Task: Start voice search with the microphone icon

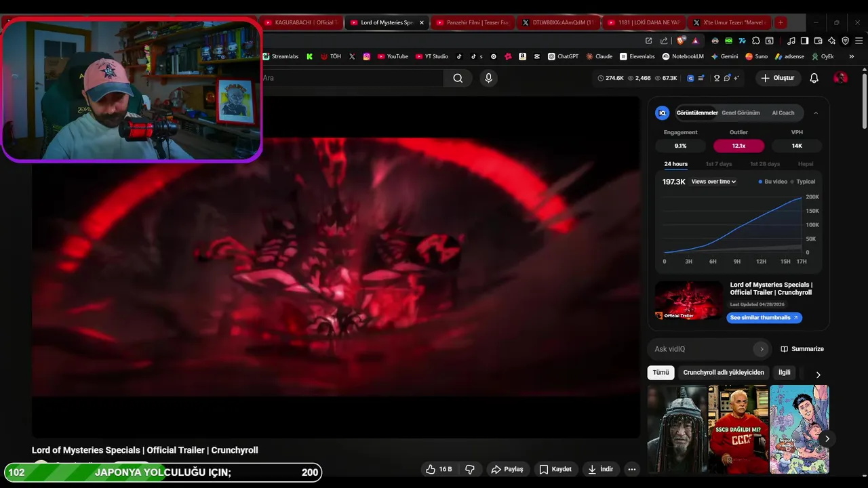Action: click(488, 78)
